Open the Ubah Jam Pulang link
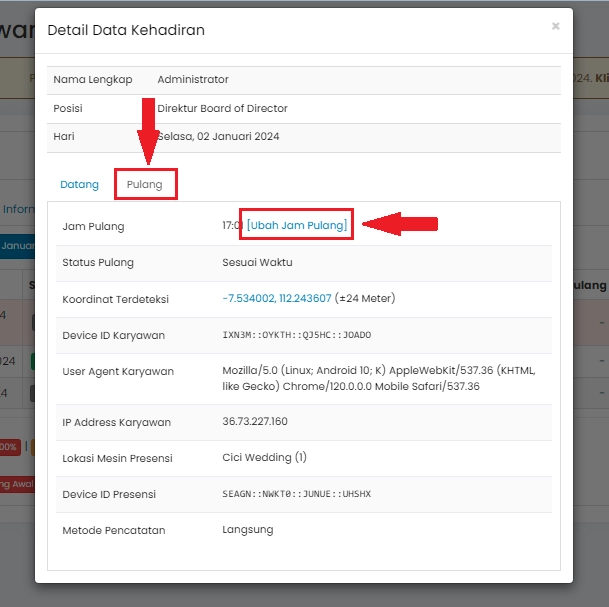This screenshot has width=609, height=607. [297, 226]
